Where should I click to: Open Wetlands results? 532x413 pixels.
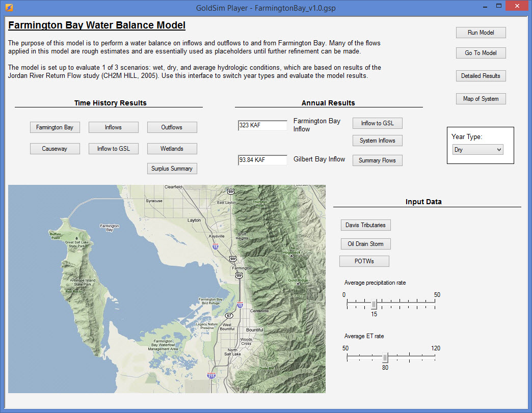(x=172, y=149)
